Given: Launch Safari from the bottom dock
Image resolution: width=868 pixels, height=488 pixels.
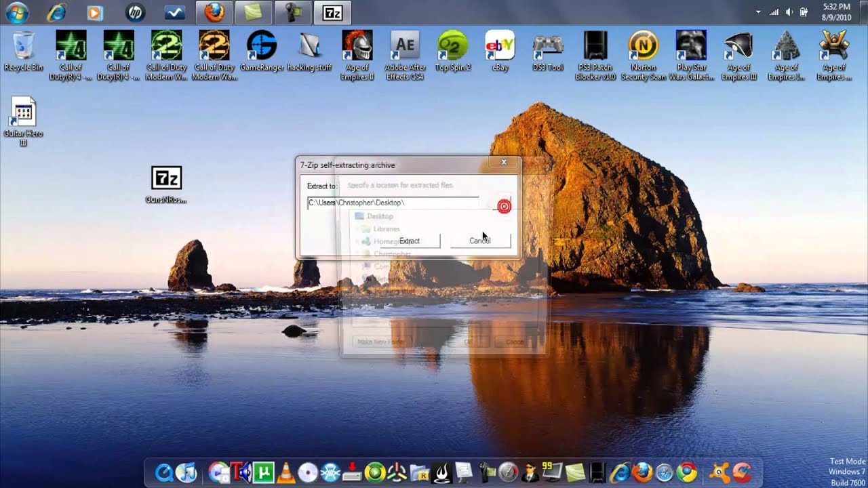Looking at the screenshot, I should (664, 472).
